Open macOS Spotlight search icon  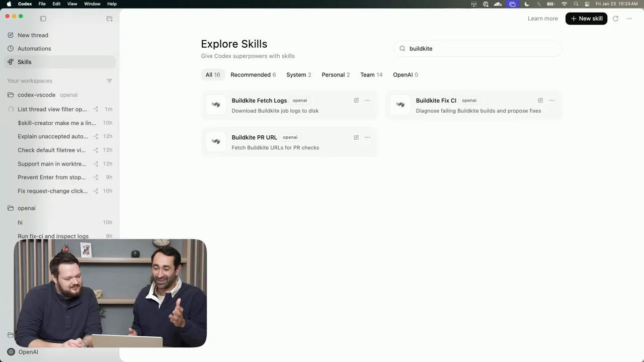(576, 4)
